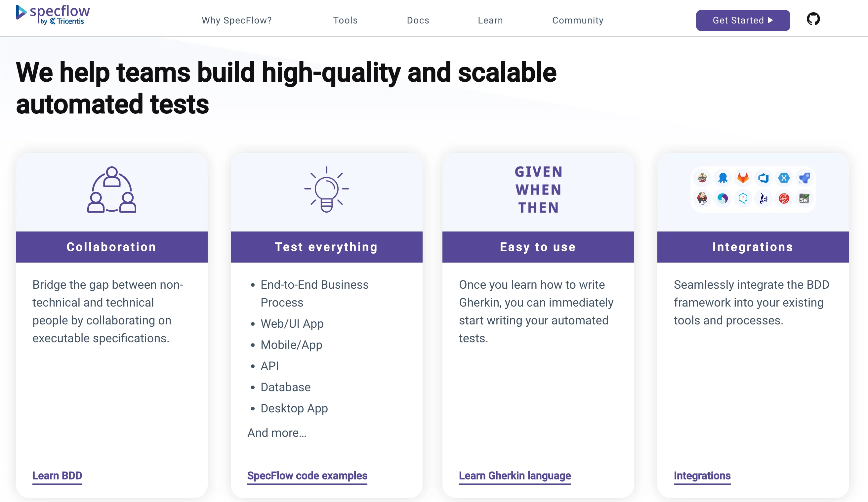
Task: Open the GitHub repository icon
Action: click(813, 19)
